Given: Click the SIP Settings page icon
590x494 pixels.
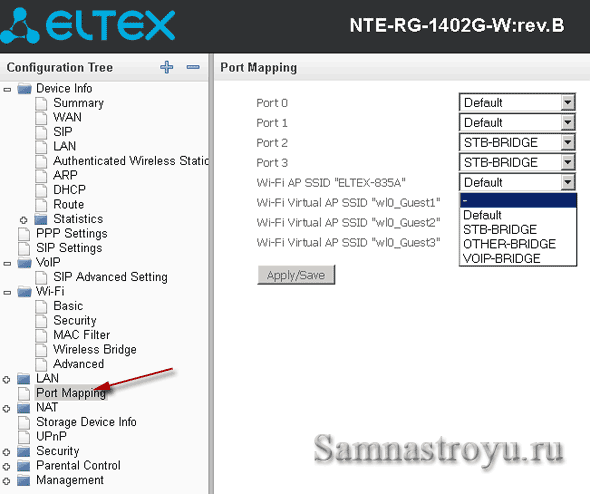Looking at the screenshot, I should pyautogui.click(x=24, y=248).
